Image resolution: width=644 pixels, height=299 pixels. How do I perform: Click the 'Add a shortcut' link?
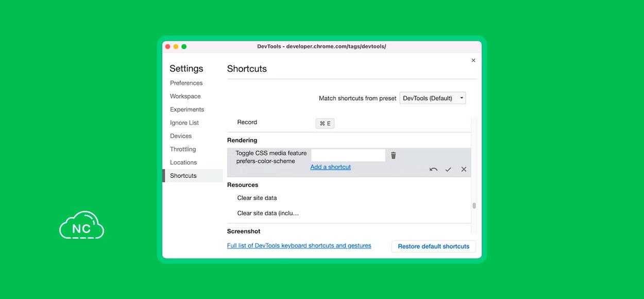[330, 167]
